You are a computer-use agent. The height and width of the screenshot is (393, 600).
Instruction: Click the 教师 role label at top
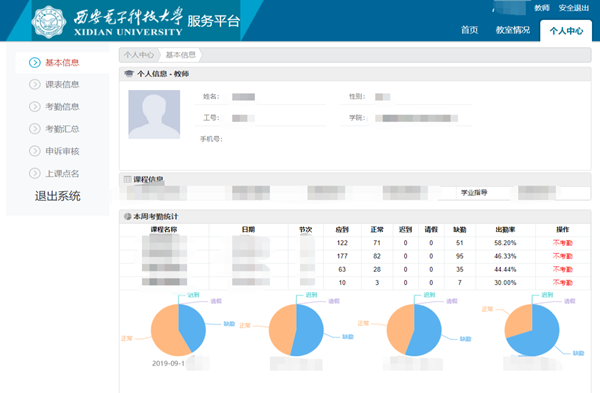(x=542, y=8)
